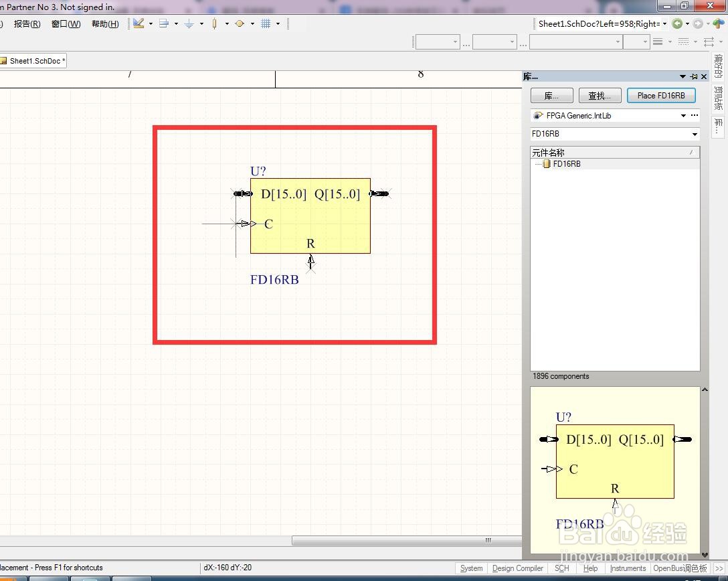Open the Back history dropdown arrow
The image size is (728, 581).
click(688, 23)
